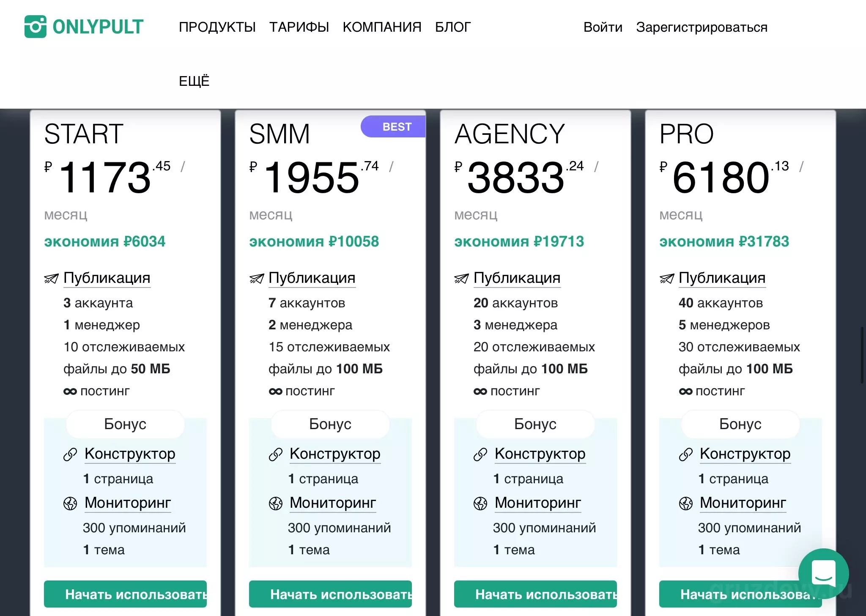866x616 pixels.
Task: Open Конструктор link in START plan
Action: [130, 454]
